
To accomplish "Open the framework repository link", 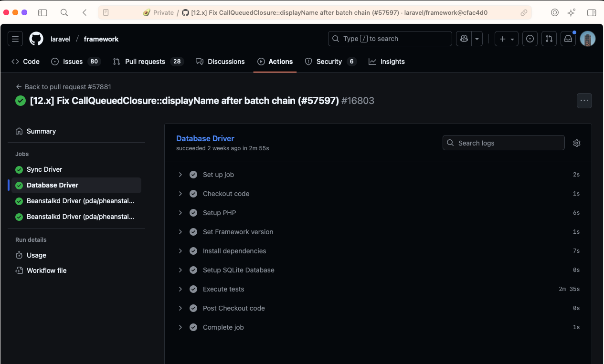I will (x=101, y=39).
